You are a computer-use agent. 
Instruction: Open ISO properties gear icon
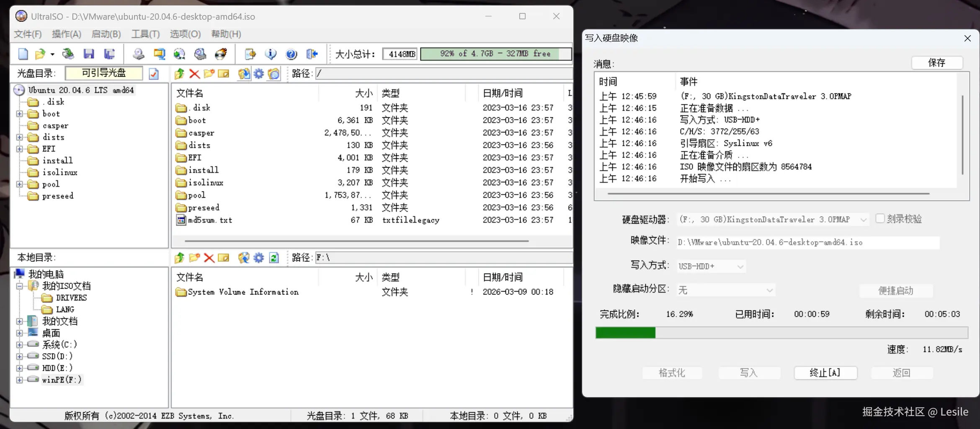point(258,74)
